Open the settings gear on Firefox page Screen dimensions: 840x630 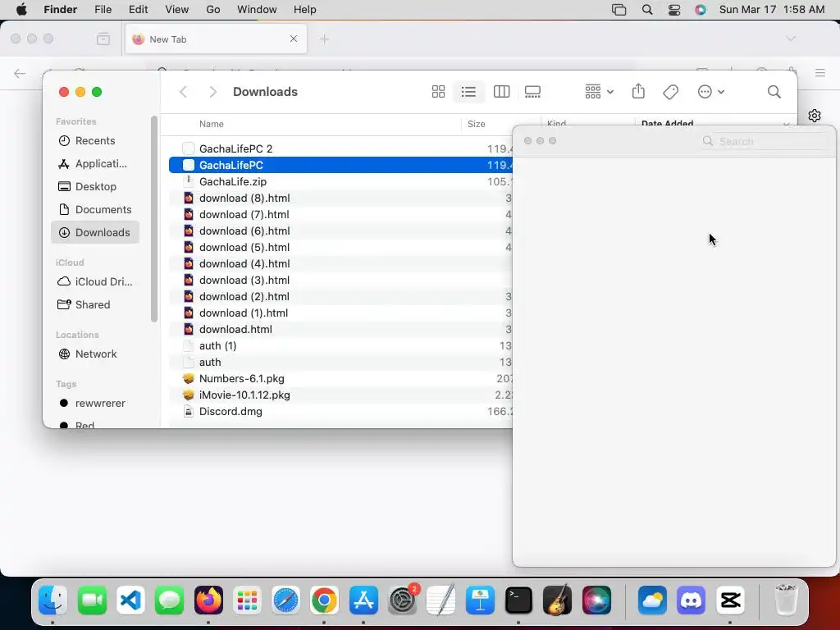point(815,115)
